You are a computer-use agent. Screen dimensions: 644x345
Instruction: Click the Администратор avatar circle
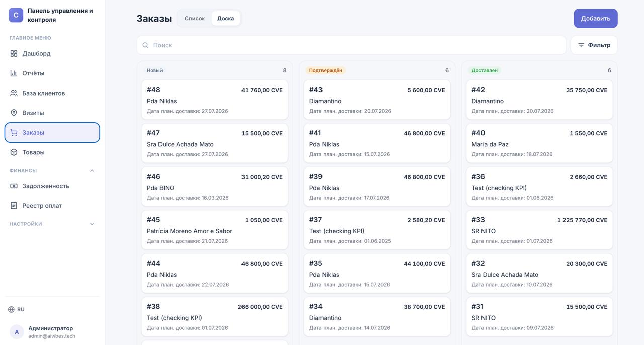17,332
